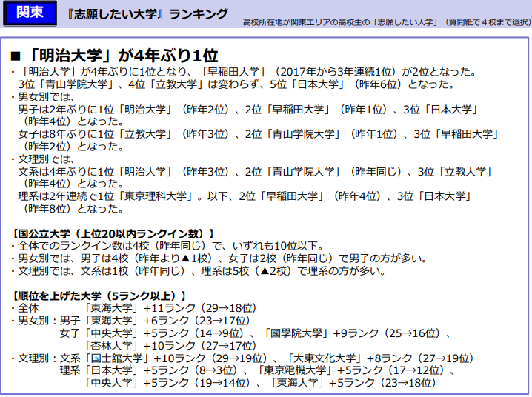Click the 男子「東海大学」+6ランク（23→17位） line

(x=156, y=321)
